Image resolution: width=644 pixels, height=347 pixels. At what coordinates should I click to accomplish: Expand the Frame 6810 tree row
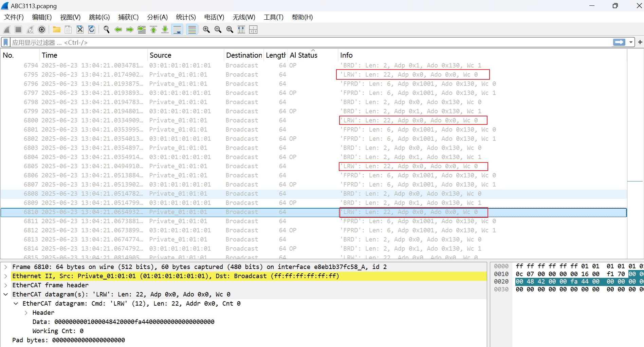[x=6, y=267]
